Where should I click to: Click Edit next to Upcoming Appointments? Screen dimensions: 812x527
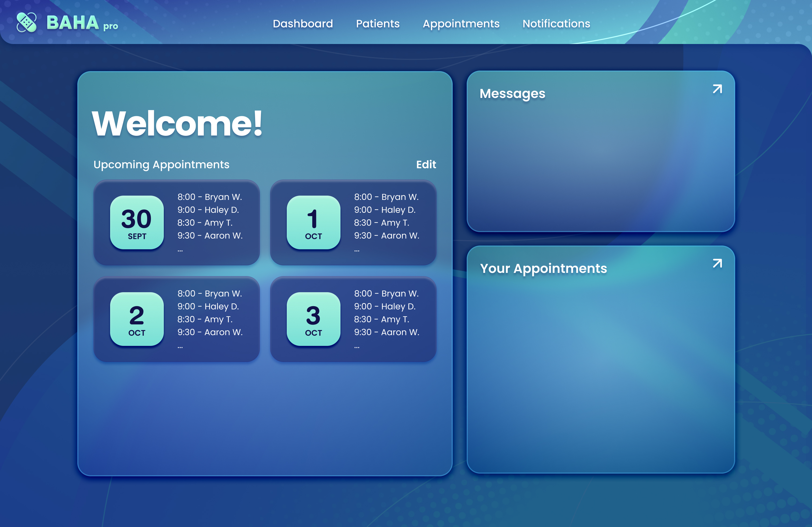(426, 165)
